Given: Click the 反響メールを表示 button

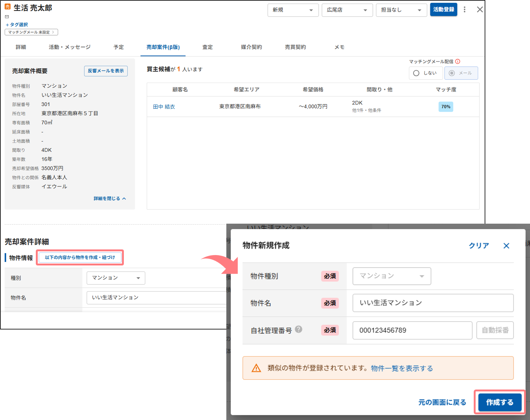Looking at the screenshot, I should click(106, 71).
